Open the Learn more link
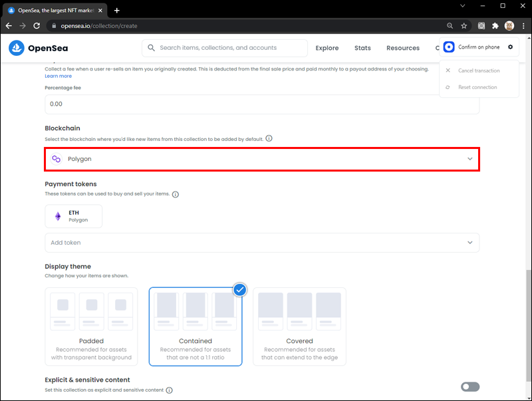The height and width of the screenshot is (401, 532). 58,76
